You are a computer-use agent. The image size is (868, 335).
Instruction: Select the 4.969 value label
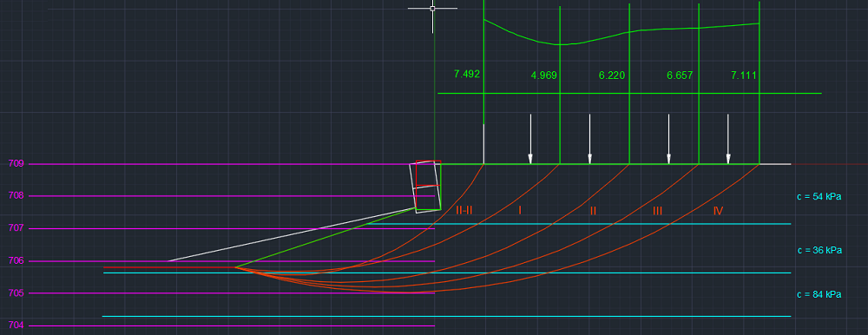(x=543, y=76)
